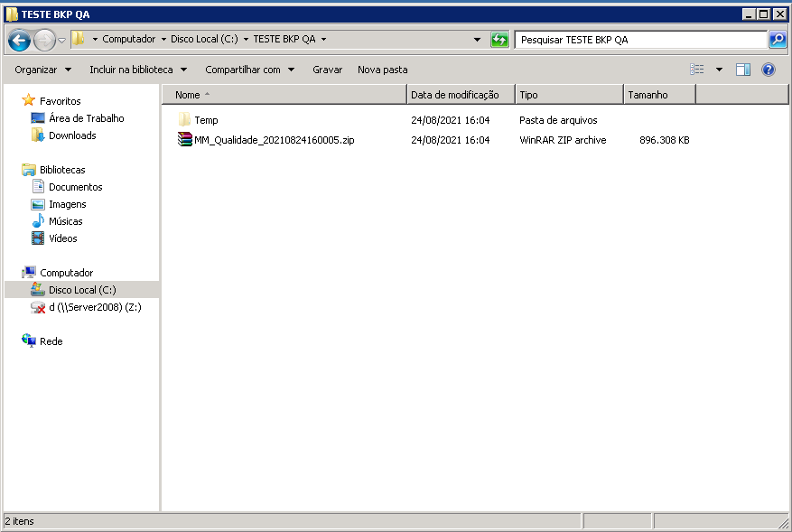The image size is (792, 532).
Task: Open the recent pages arrow beside Forward
Action: pyautogui.click(x=61, y=40)
